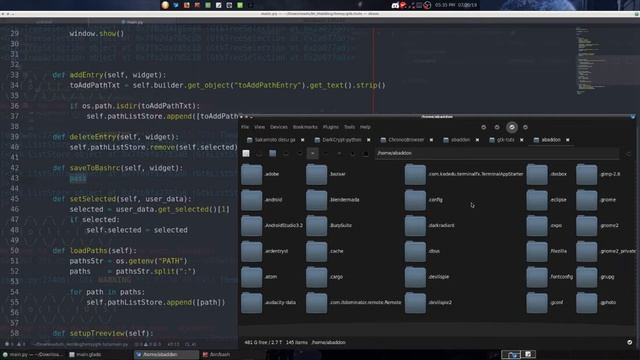Click the round orange icon in top panel
This screenshot has width=640, height=360.
pos(165,5)
